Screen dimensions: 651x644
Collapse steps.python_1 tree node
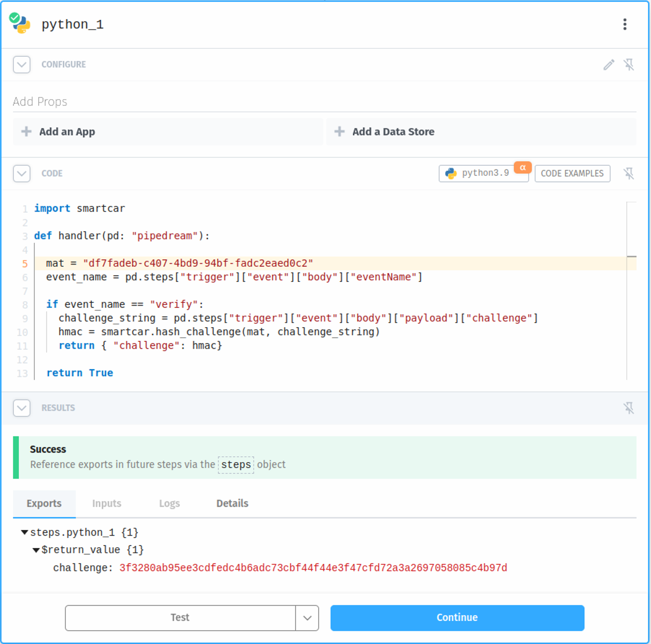click(x=25, y=533)
